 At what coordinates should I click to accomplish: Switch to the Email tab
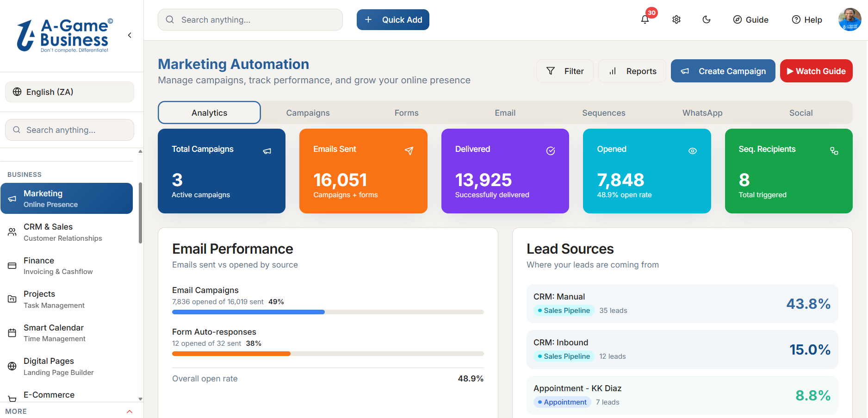505,113
